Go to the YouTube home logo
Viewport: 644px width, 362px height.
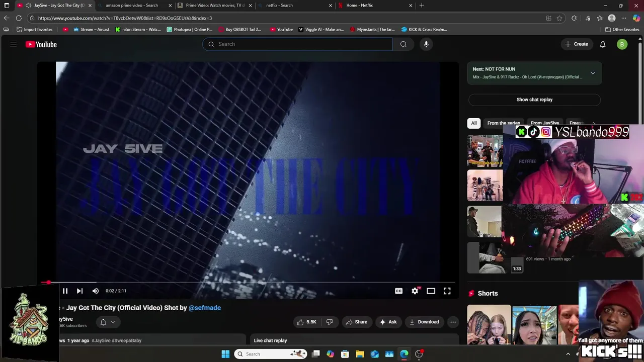(41, 44)
